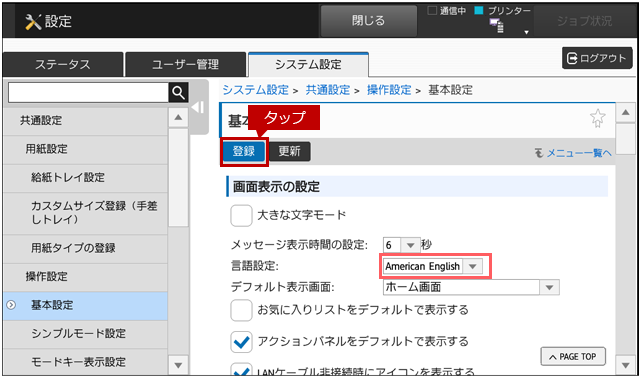The image size is (640, 376).
Task: Toggle LANケーブル非接続時 icon display checkbox
Action: 241,369
